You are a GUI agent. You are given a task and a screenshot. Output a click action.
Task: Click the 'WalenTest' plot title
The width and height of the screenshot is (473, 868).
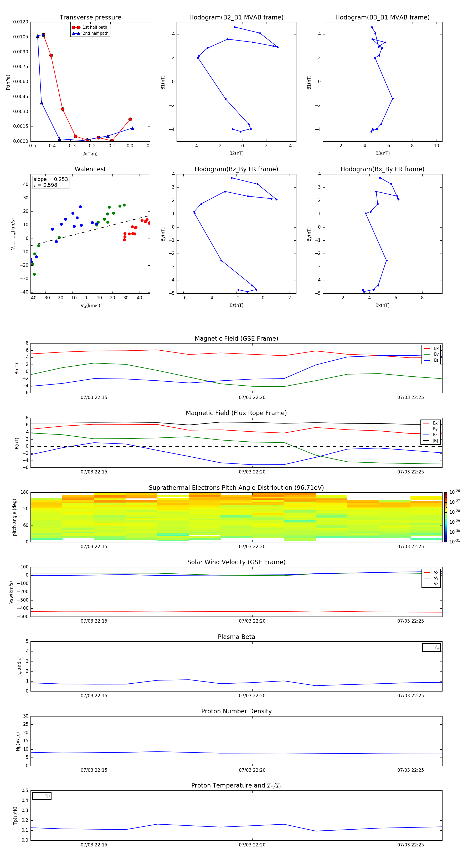(90, 169)
